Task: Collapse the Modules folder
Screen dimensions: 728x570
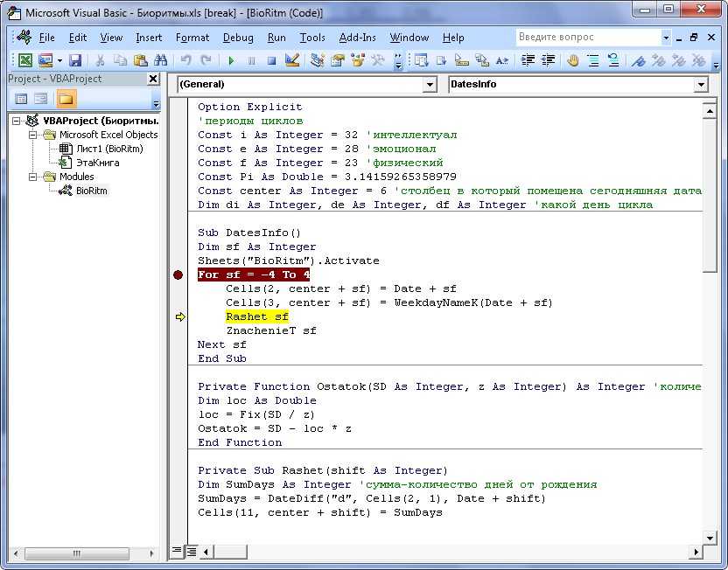Action: [x=32, y=177]
